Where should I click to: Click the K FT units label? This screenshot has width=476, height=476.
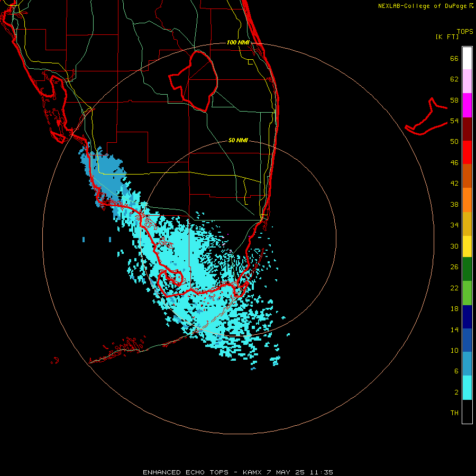tap(447, 36)
